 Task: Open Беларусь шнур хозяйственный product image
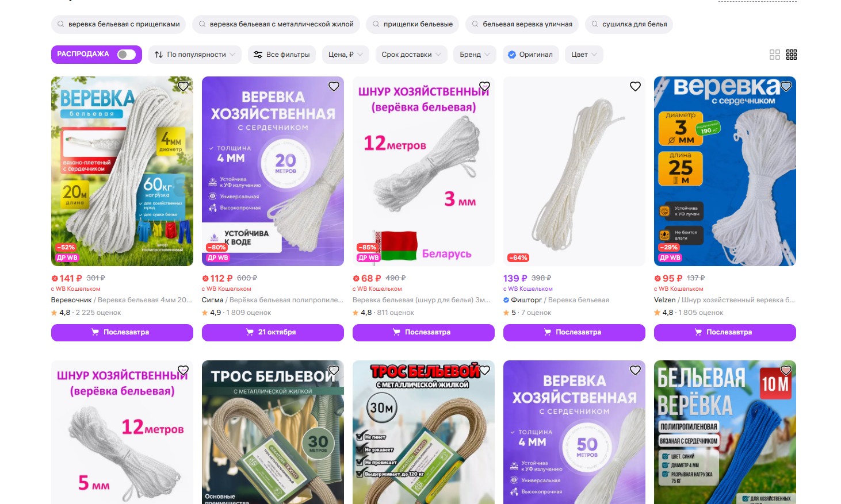(423, 171)
